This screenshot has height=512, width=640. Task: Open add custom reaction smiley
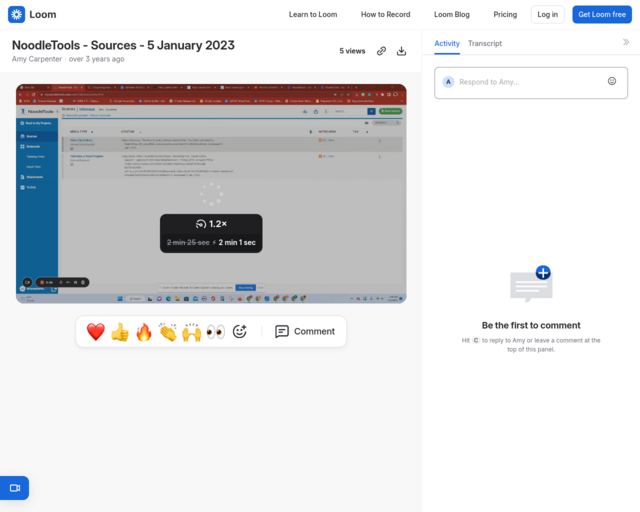(x=240, y=332)
